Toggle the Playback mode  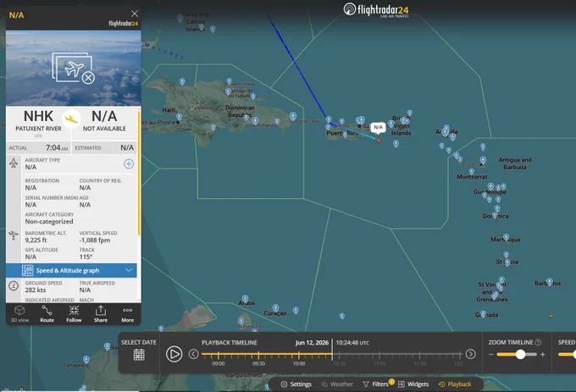click(455, 384)
